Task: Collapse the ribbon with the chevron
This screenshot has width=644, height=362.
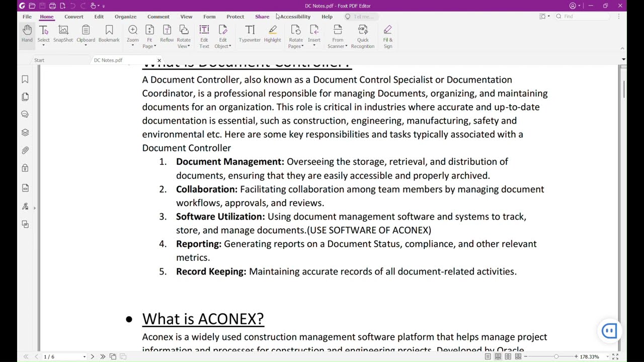Action: [x=622, y=48]
